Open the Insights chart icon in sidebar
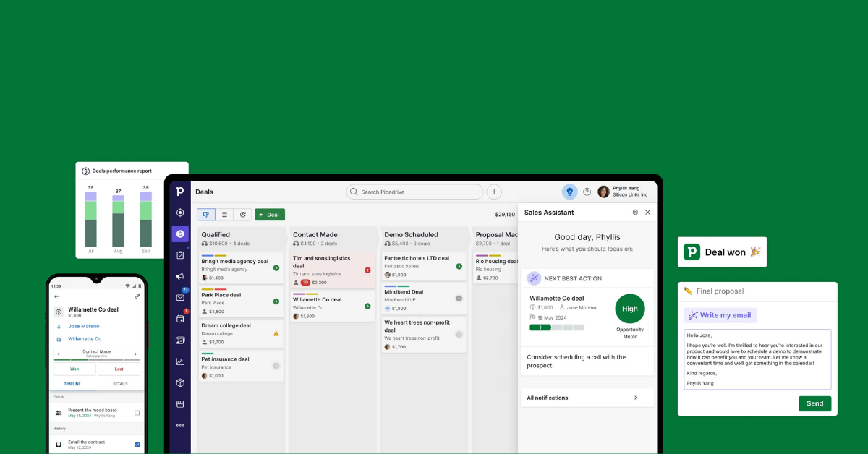This screenshot has width=868, height=454. 180,361
